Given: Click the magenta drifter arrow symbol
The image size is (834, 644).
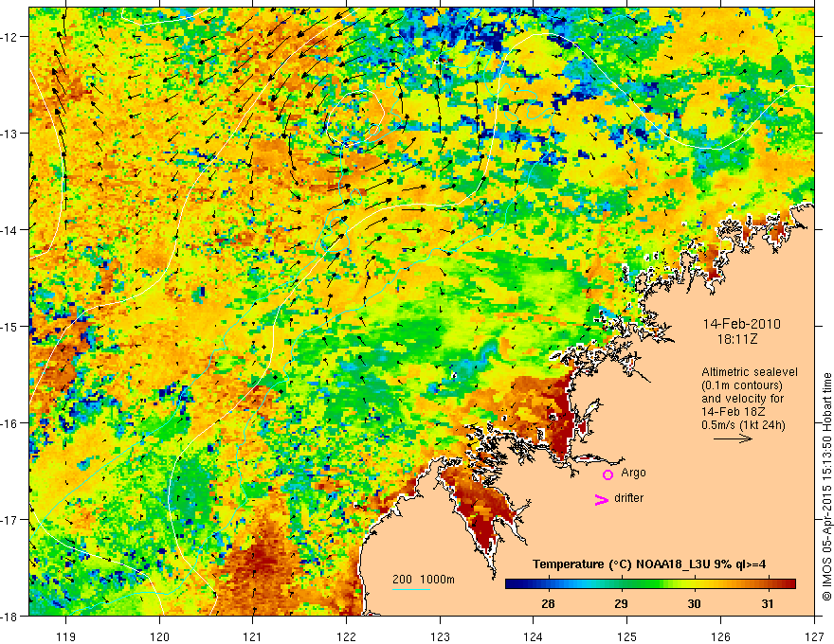Looking at the screenshot, I should pyautogui.click(x=602, y=500).
